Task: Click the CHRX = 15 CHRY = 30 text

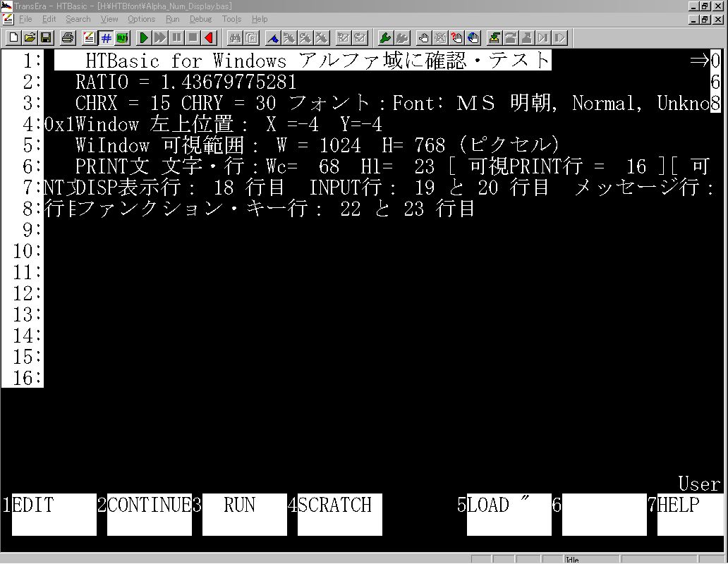Action: point(176,103)
